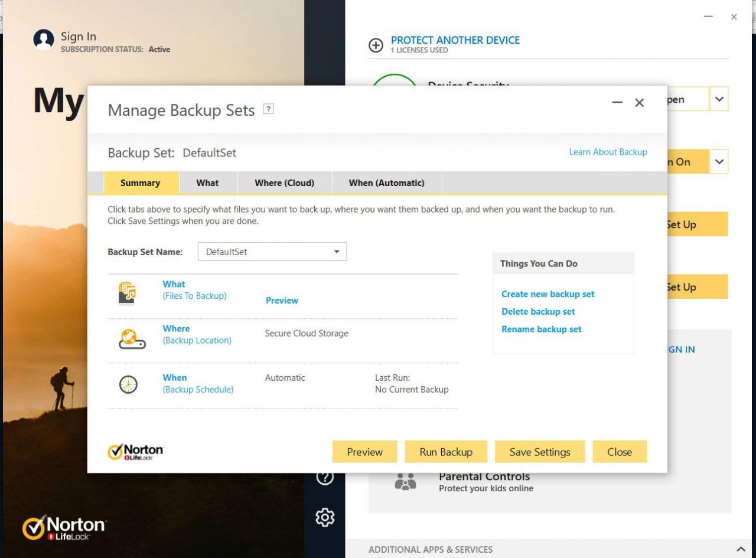Open settings via the gear icon
Screen dimensions: 756x558
click(324, 517)
